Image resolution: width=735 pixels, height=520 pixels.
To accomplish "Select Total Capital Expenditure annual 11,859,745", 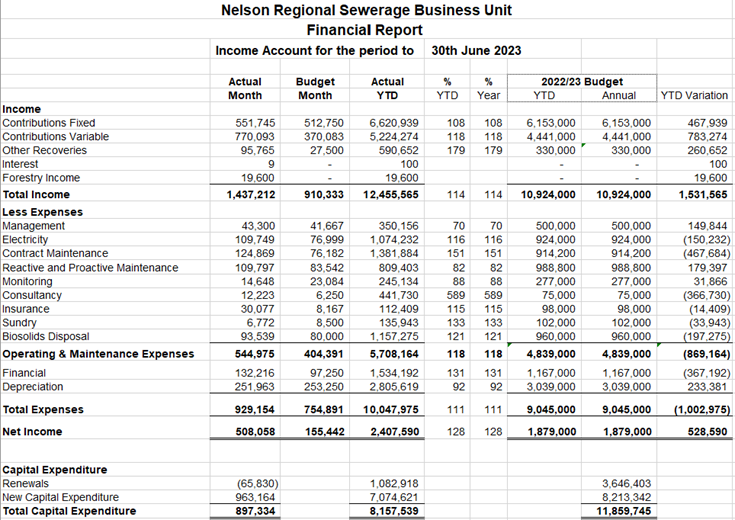I will [x=623, y=511].
